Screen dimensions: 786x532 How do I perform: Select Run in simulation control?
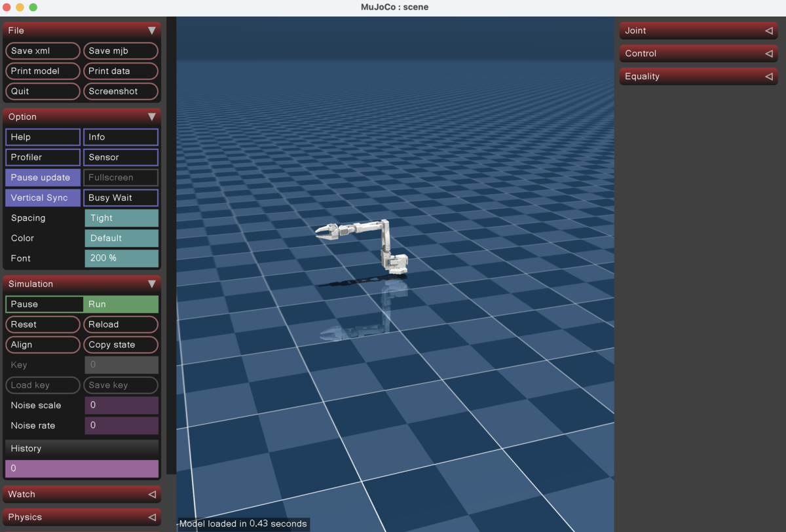pyautogui.click(x=121, y=304)
